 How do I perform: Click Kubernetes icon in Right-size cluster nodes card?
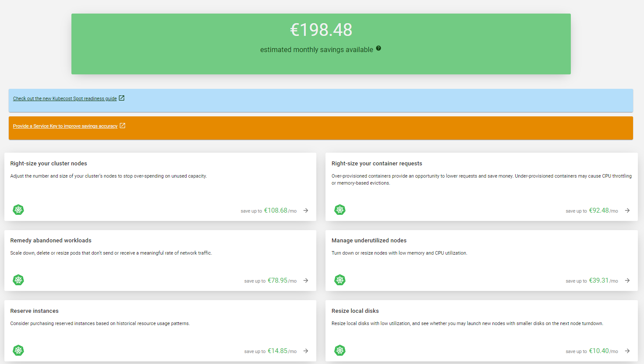pyautogui.click(x=18, y=210)
